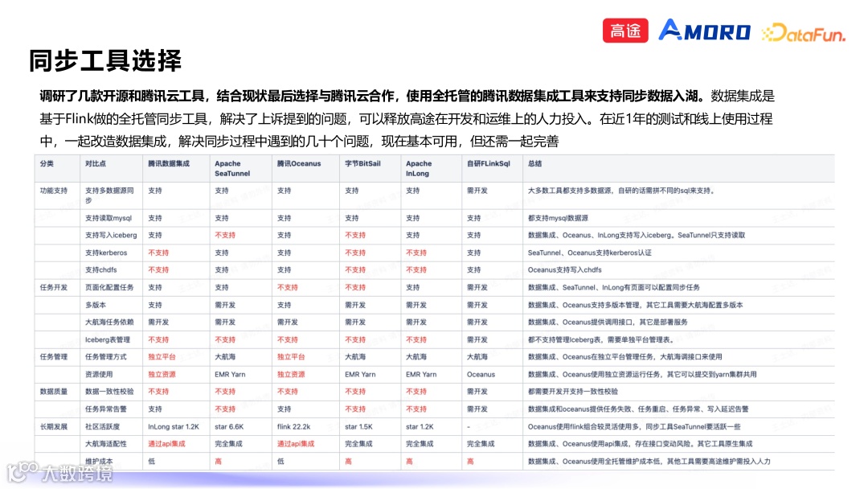Click the blue AMORO logo
The width and height of the screenshot is (868, 489).
click(704, 31)
